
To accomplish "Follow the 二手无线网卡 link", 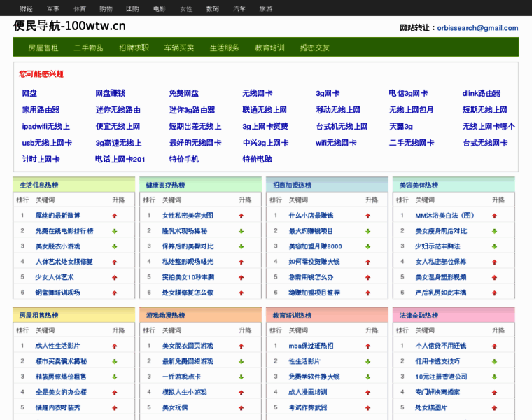I will tap(412, 143).
